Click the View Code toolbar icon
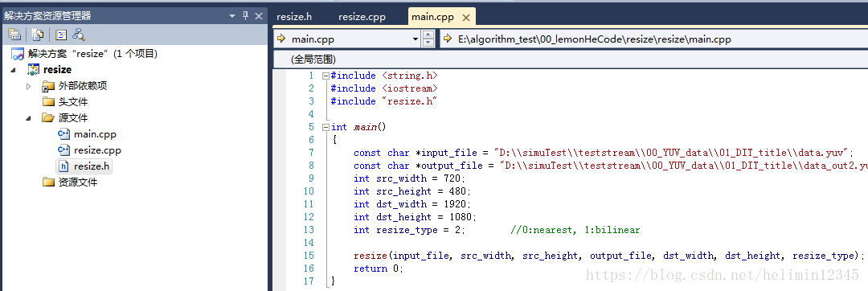The image size is (868, 291). pyautogui.click(x=61, y=35)
